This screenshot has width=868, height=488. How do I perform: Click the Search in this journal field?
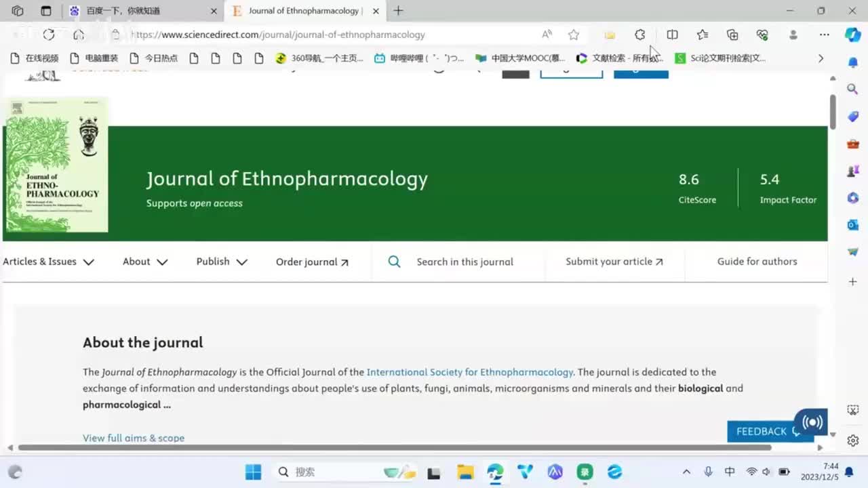click(x=465, y=262)
